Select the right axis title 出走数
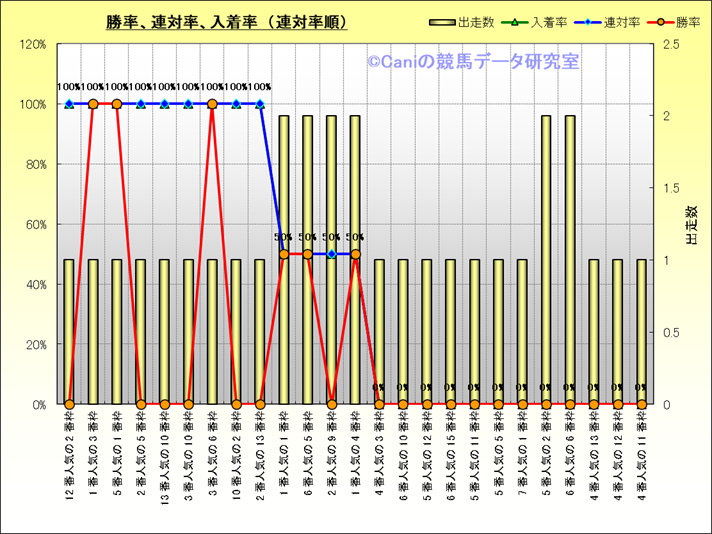 click(x=691, y=225)
